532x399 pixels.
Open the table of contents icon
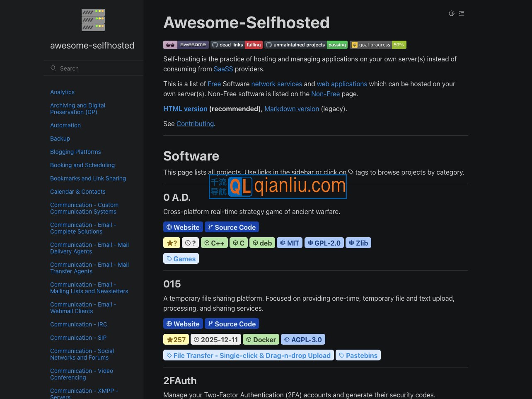[462, 13]
